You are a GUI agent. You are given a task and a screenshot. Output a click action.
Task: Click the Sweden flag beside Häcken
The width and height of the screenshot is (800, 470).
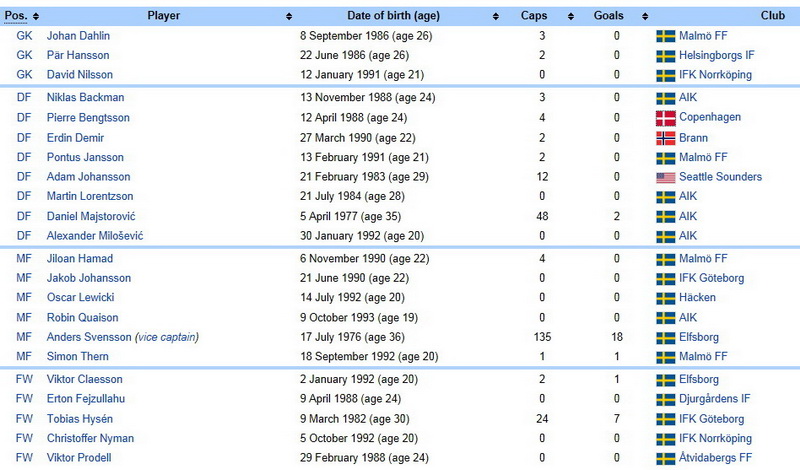point(665,299)
